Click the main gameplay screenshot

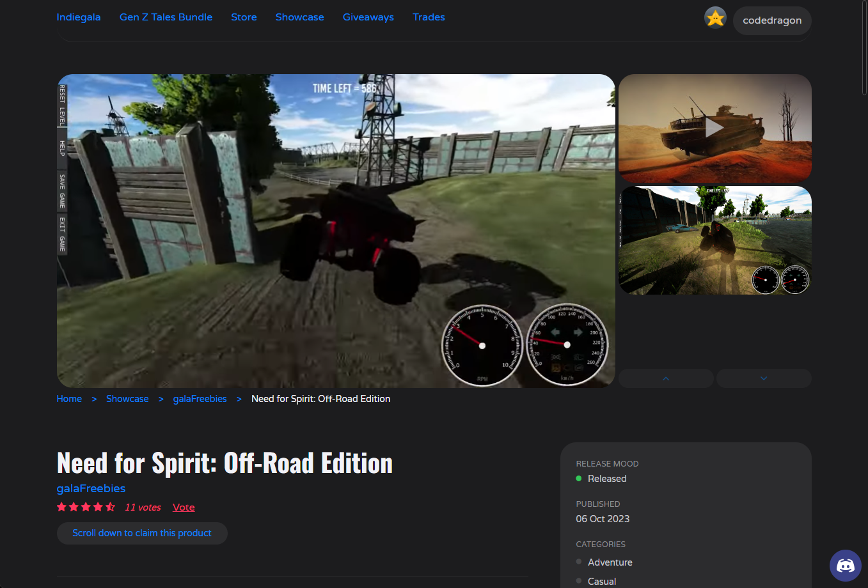coord(336,231)
